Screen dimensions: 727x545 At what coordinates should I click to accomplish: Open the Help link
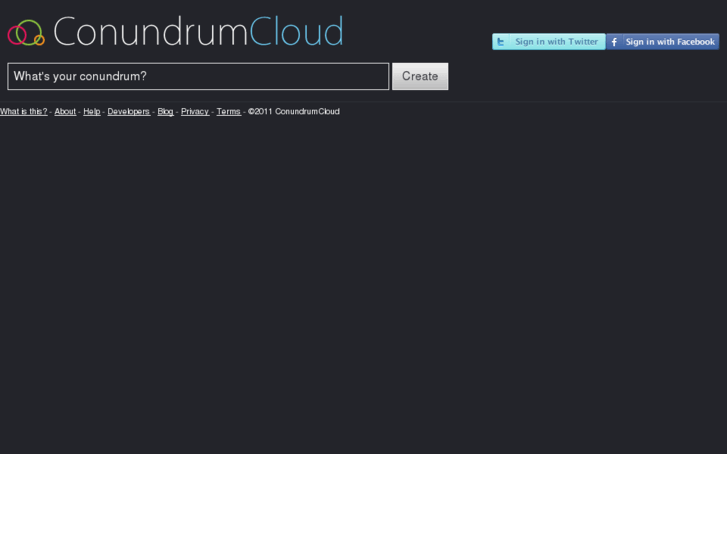92,112
